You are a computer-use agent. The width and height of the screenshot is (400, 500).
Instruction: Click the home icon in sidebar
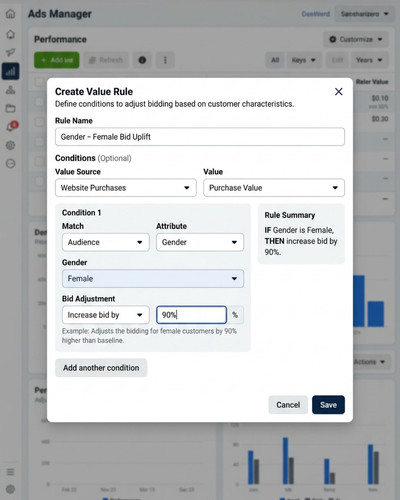(x=11, y=34)
